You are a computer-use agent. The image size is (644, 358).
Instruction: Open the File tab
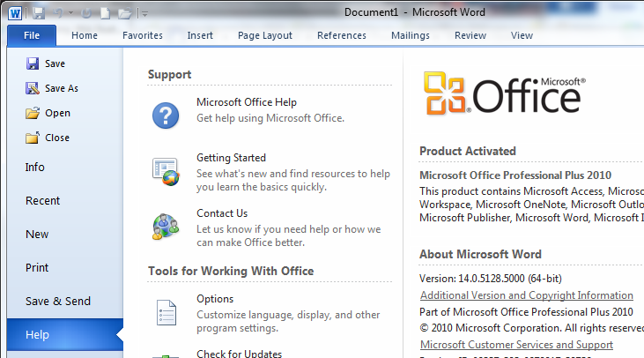[x=32, y=35]
